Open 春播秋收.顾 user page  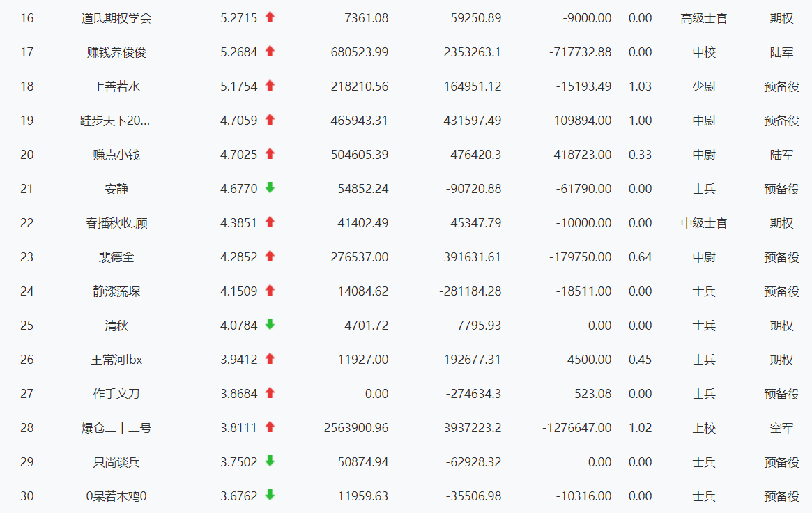click(x=116, y=223)
